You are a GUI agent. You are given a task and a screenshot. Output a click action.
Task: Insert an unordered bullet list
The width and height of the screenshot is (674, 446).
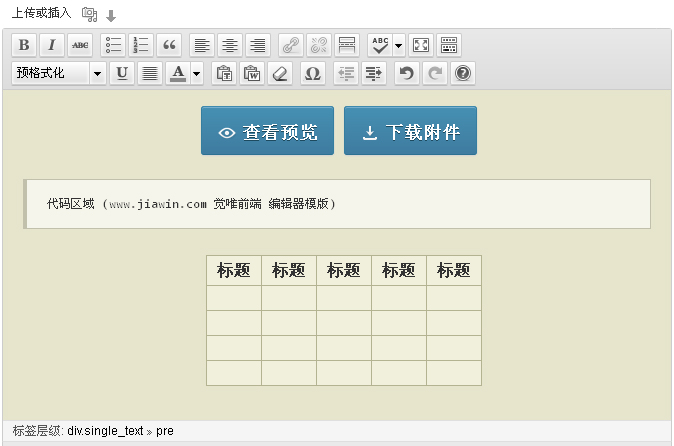click(x=114, y=45)
